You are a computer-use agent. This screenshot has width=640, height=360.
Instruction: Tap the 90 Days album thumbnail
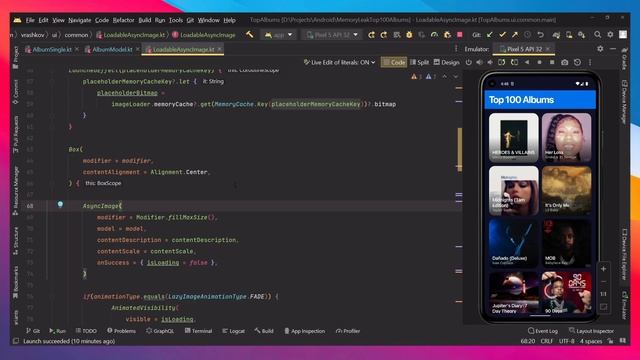coord(567,293)
